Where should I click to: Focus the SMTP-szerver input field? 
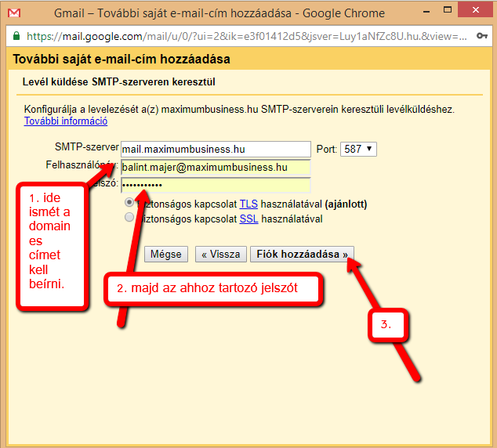click(216, 149)
